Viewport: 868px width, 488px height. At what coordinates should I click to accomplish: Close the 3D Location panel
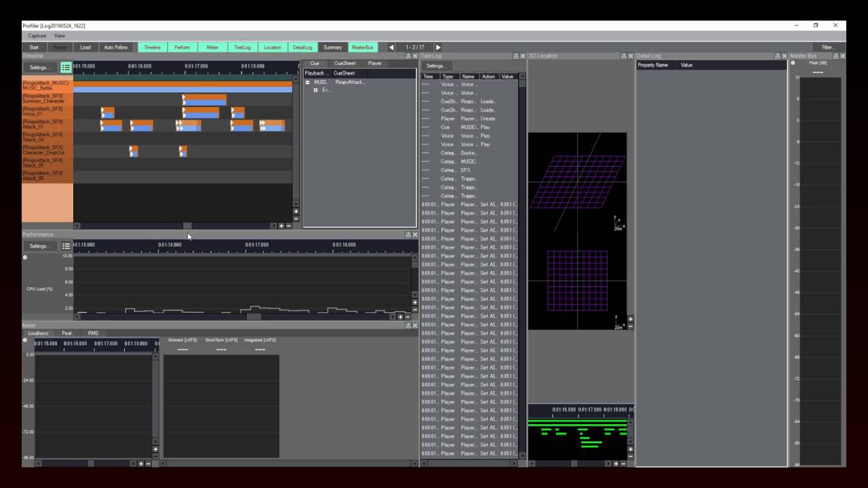[x=631, y=56]
